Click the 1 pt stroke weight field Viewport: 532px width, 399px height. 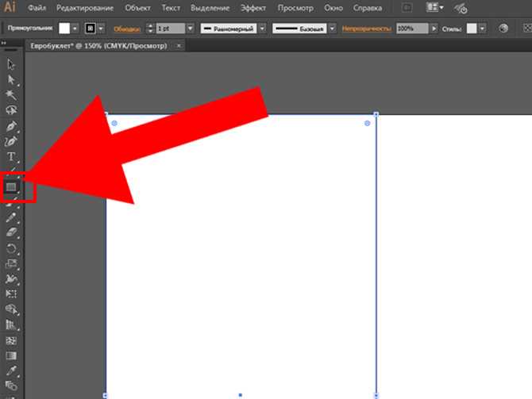(171, 29)
